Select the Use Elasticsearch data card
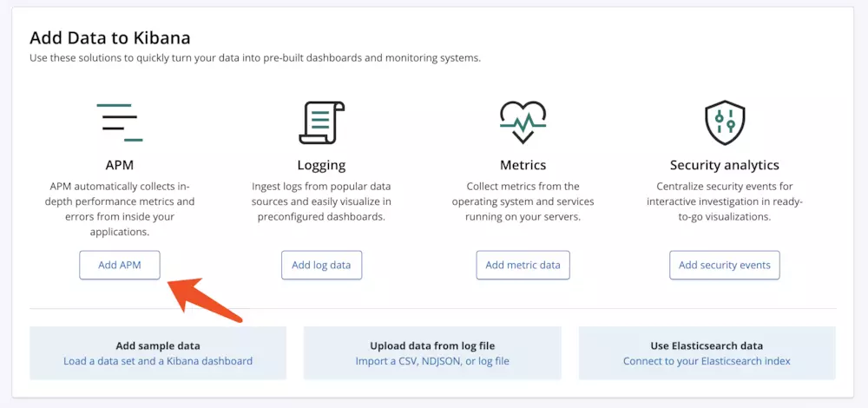 tap(707, 353)
